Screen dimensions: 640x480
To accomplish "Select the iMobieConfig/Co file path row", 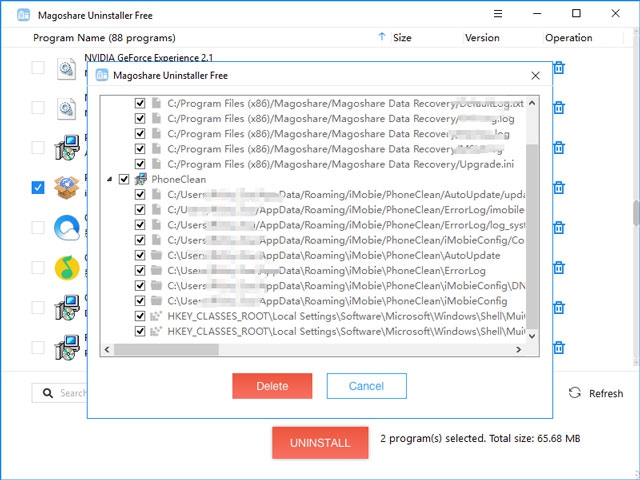I will click(x=346, y=240).
